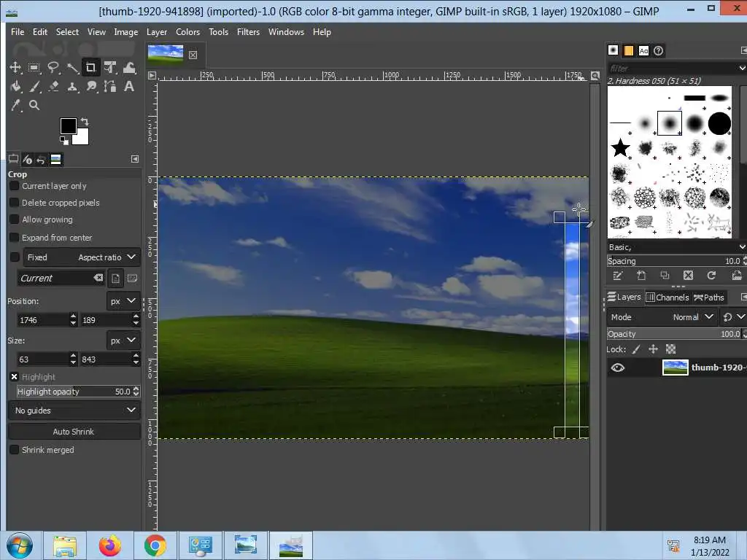Open the Fonts tab
The height and width of the screenshot is (560, 747).
click(x=643, y=50)
